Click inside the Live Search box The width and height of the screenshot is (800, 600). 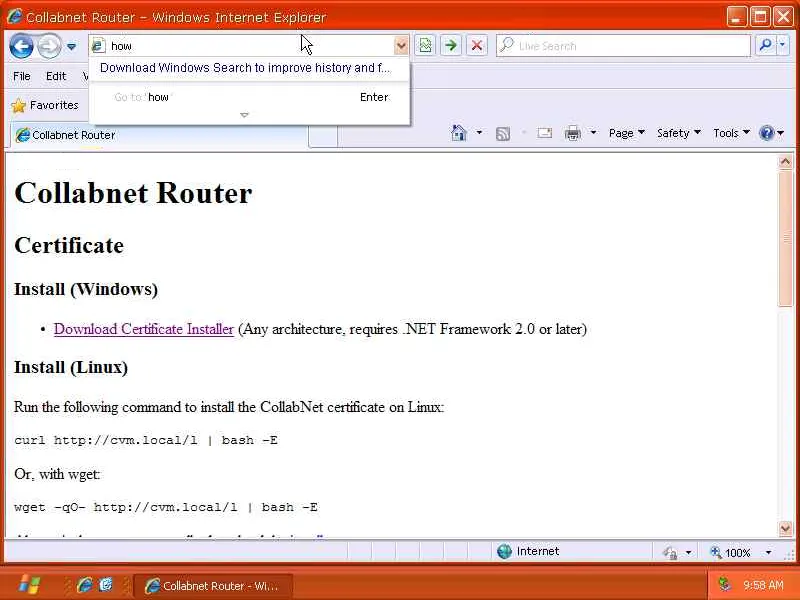(x=623, y=46)
